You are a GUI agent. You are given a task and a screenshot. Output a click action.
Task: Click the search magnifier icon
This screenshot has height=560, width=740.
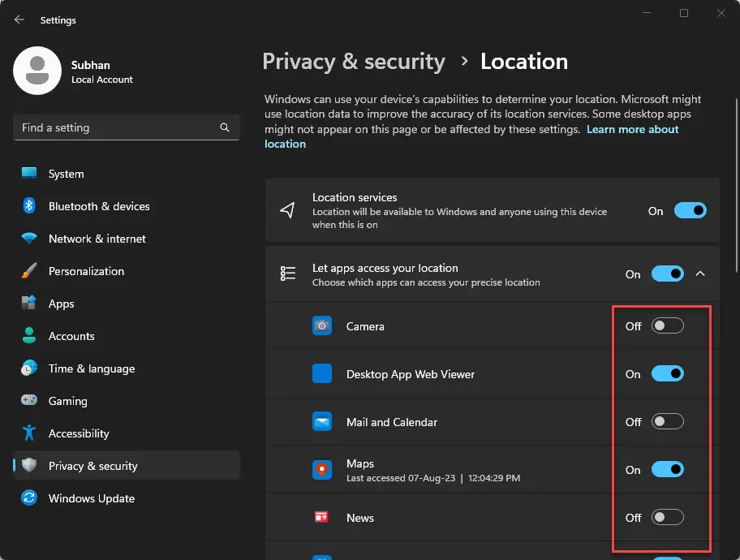pos(225,127)
